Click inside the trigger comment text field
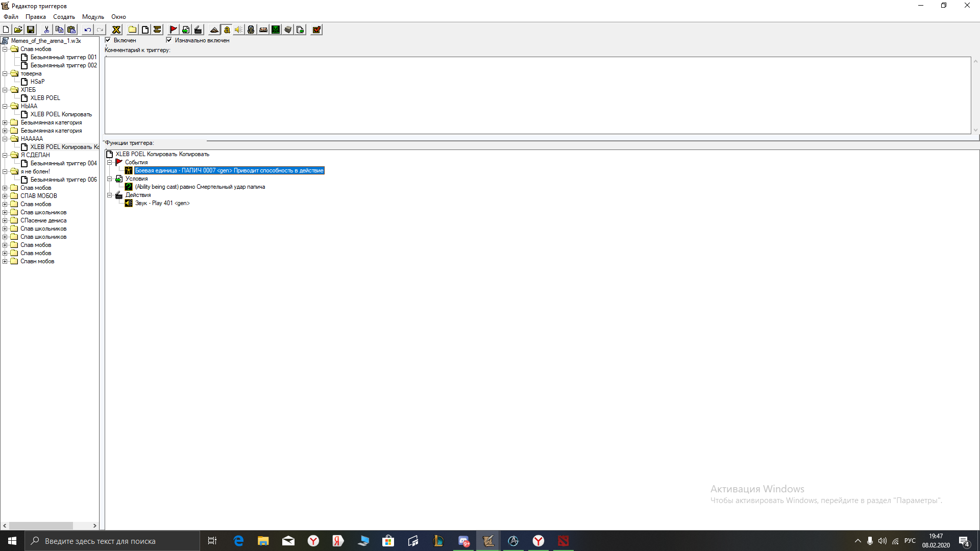 (536, 95)
